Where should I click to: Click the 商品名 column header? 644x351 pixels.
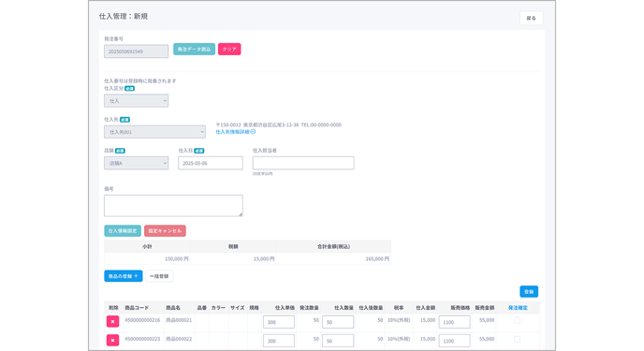173,308
